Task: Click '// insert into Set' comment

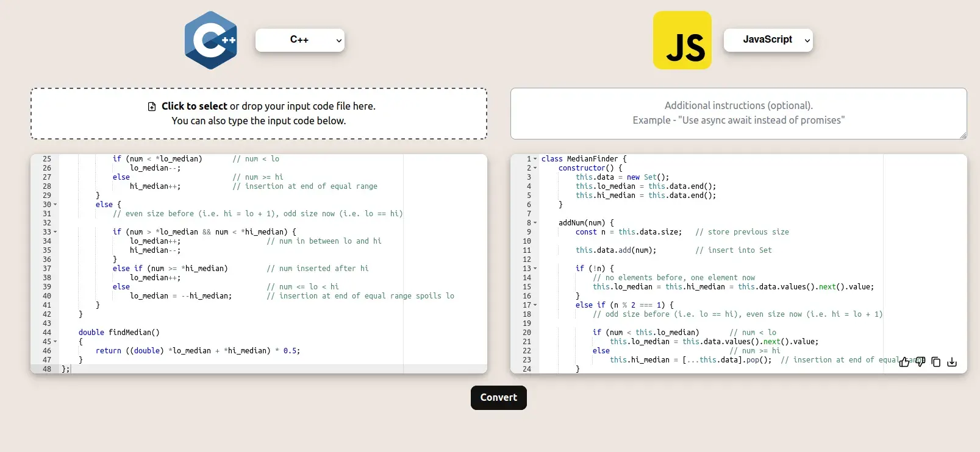Action: click(x=734, y=250)
